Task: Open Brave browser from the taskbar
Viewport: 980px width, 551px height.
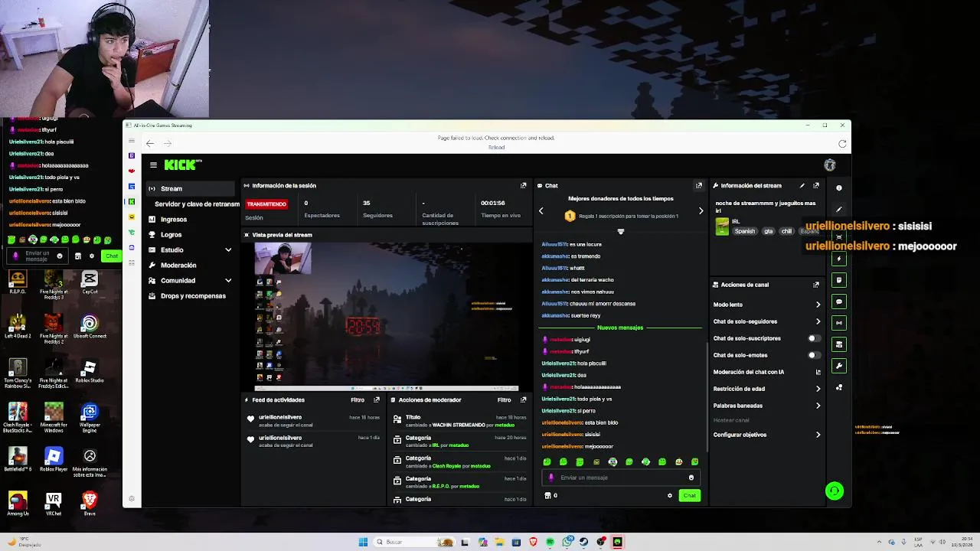Action: click(533, 542)
